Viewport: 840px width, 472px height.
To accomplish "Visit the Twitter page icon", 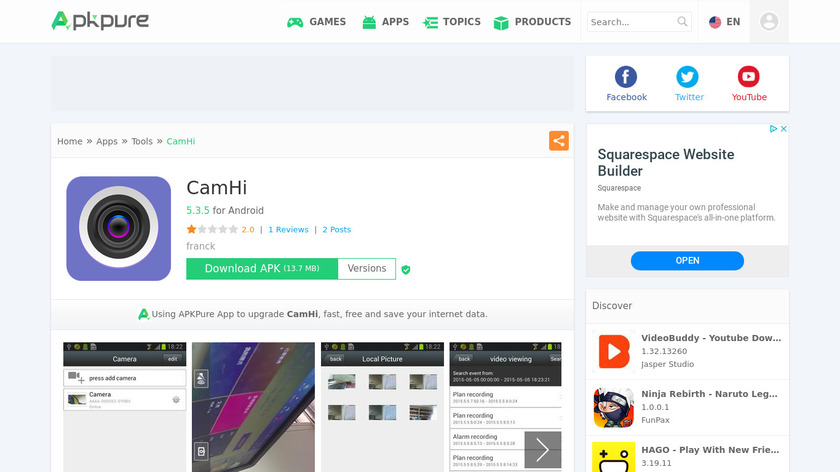I will click(687, 77).
